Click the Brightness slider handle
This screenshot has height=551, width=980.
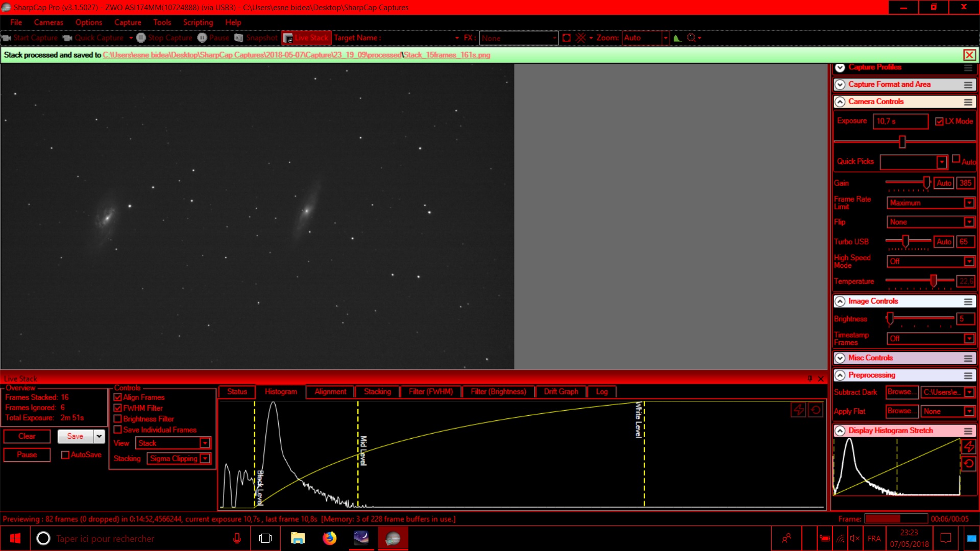pos(890,319)
